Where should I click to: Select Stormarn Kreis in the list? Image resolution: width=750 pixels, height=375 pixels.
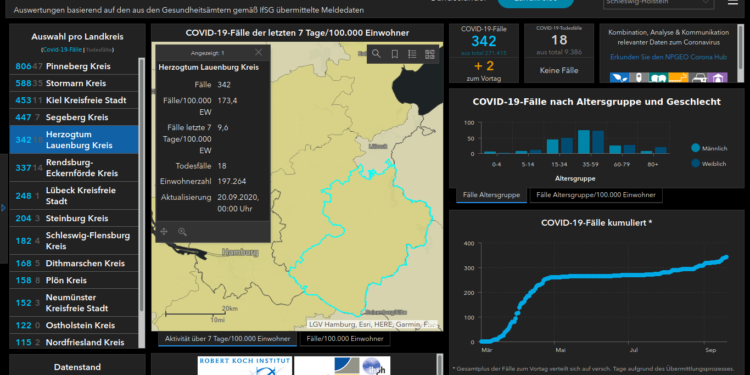click(74, 83)
